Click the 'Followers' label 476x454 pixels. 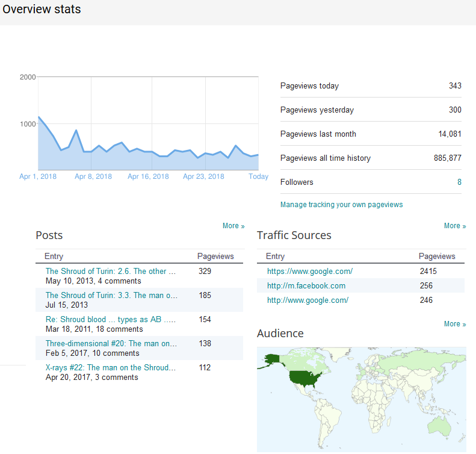(297, 182)
